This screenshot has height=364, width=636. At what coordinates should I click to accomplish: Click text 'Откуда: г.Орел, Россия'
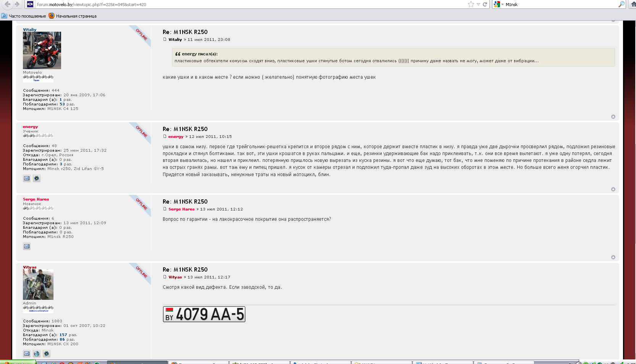click(x=48, y=155)
